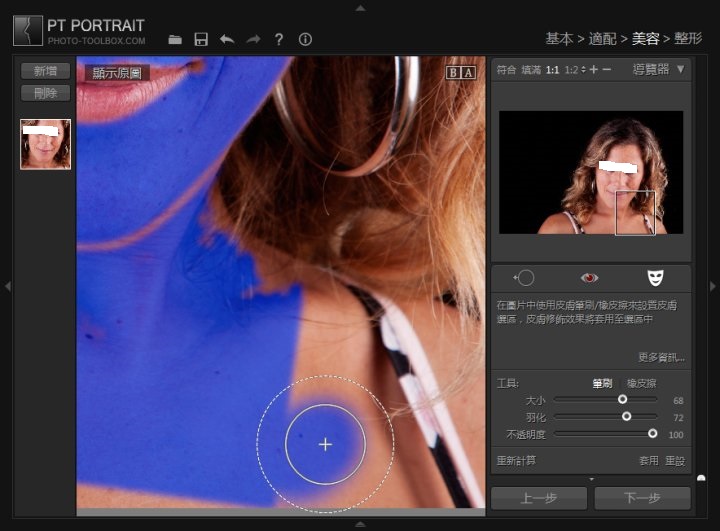
Task: Click the 刪除 delete button
Action: (45, 93)
